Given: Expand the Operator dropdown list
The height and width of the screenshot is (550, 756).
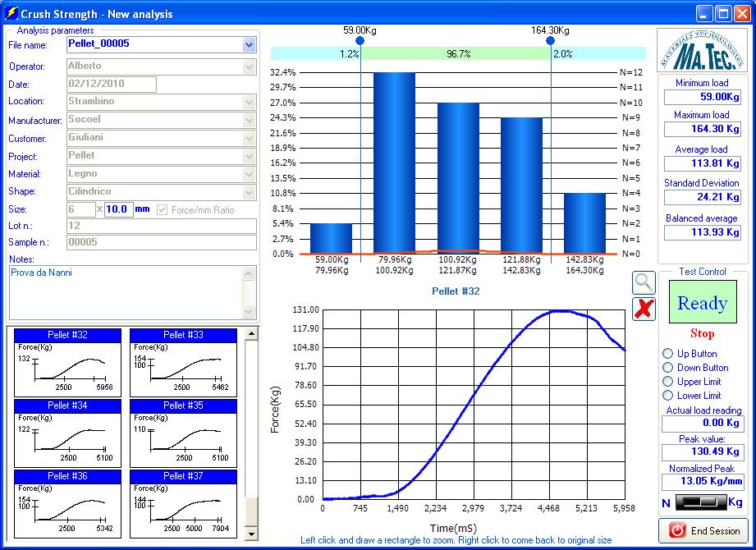Looking at the screenshot, I should click(250, 66).
